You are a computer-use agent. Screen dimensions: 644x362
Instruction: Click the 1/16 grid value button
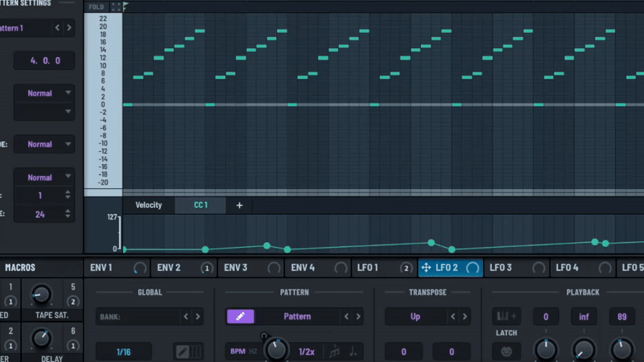pyautogui.click(x=123, y=352)
